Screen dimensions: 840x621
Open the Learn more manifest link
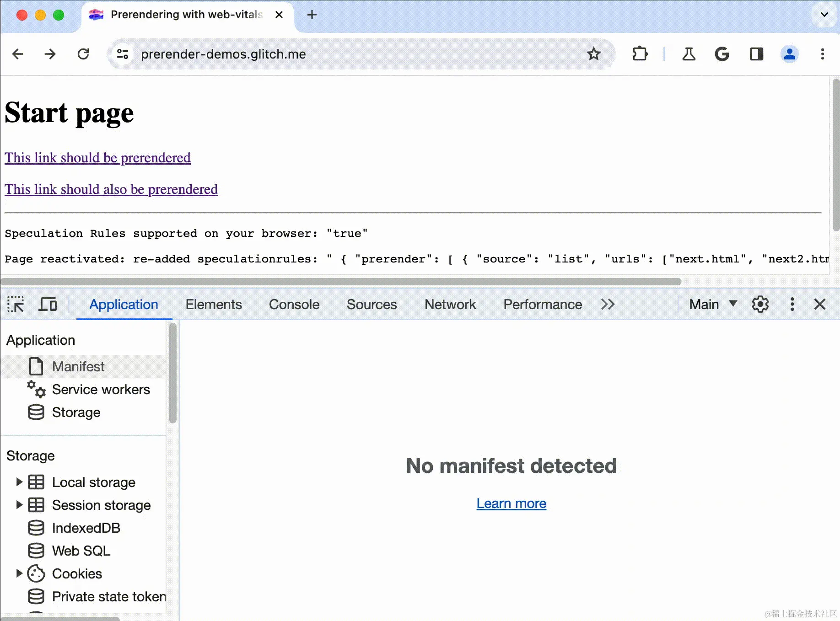[x=511, y=503]
